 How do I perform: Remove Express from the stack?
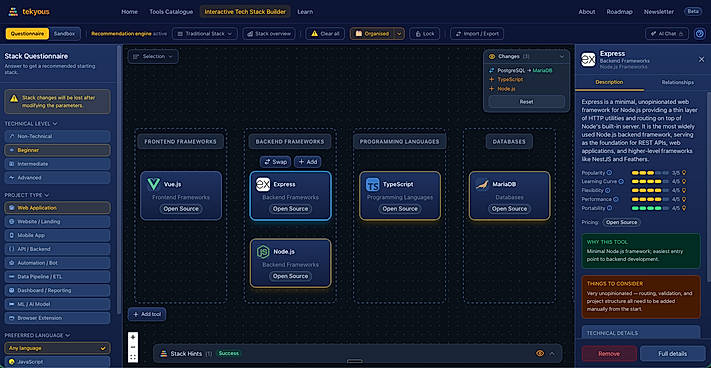tap(609, 353)
